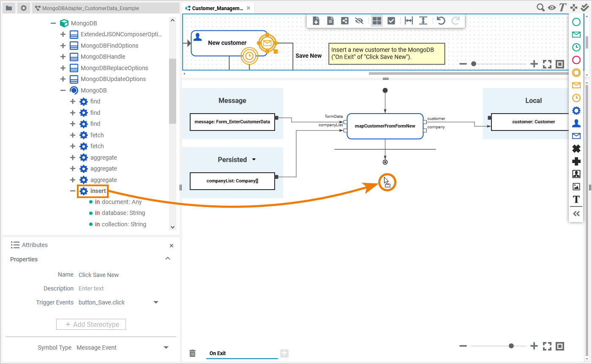This screenshot has width=592, height=364.
Task: Open the Trigger Events dropdown
Action: pos(156,302)
